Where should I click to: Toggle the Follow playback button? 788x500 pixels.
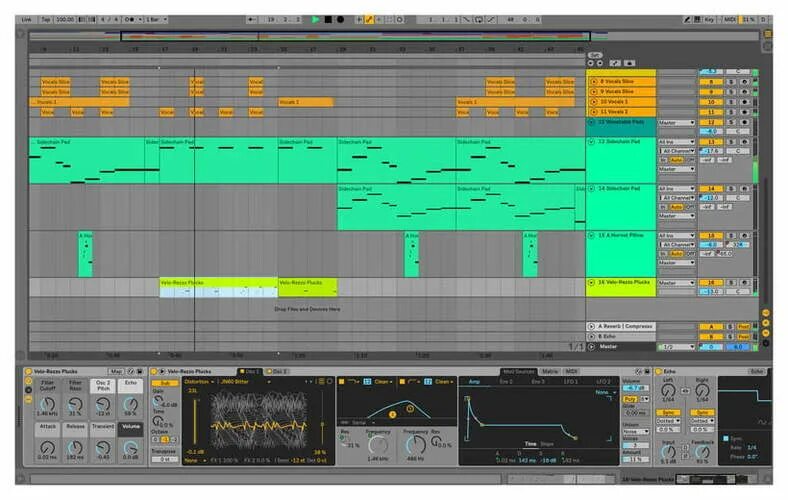252,20
